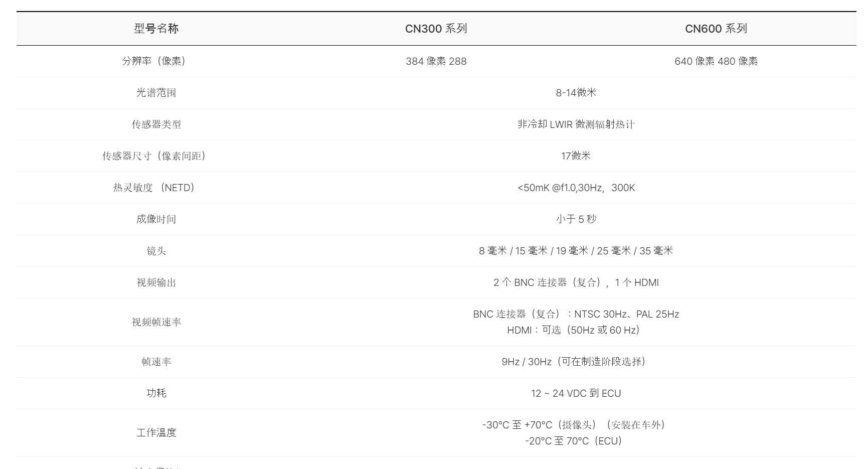Click the 17微米 pixel pitch value
The image size is (868, 469).
click(x=576, y=156)
